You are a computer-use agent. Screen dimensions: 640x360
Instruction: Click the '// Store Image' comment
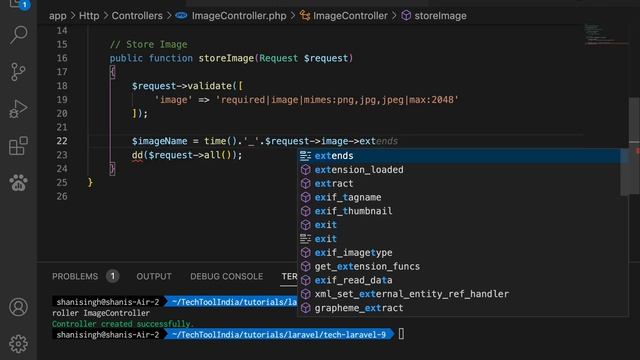point(149,44)
